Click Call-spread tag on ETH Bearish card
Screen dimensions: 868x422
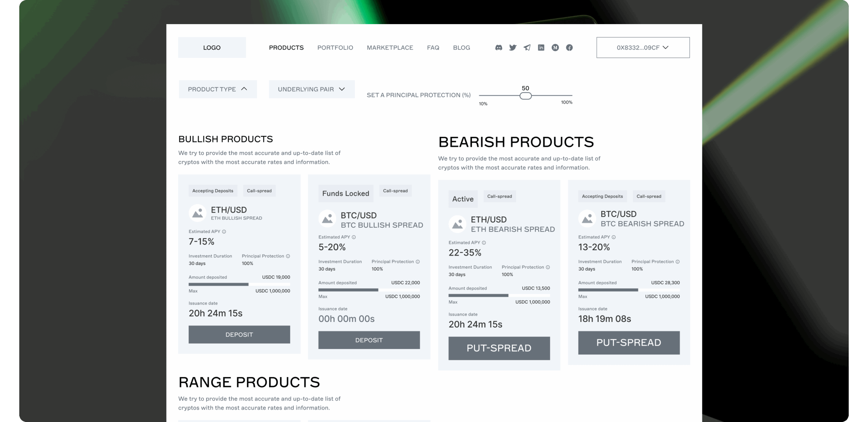click(500, 196)
